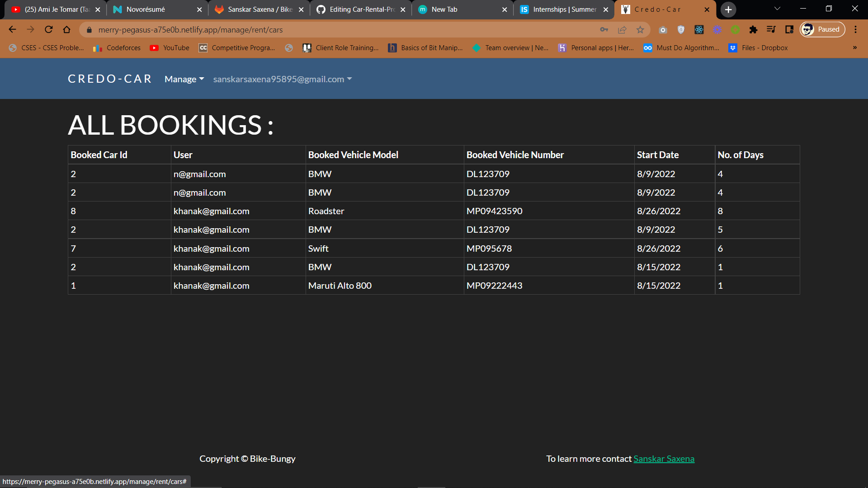
Task: Open hidden bookmarks via the chevron arrows
Action: (x=854, y=47)
